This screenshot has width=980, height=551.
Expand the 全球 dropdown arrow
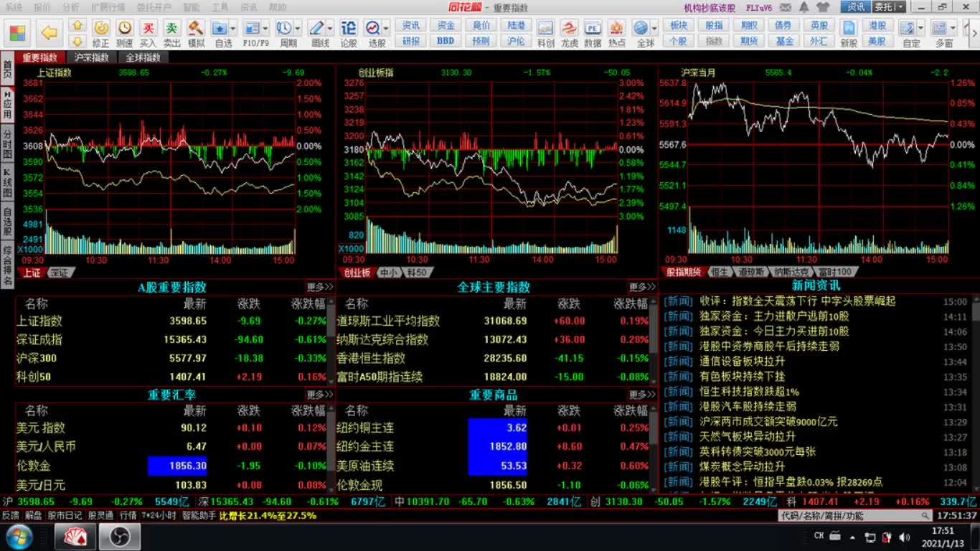(655, 29)
